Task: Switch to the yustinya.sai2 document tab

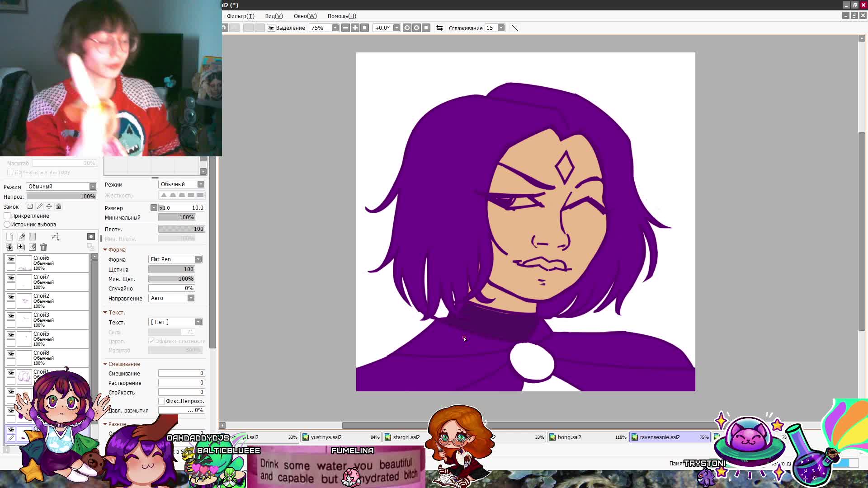Action: pos(341,437)
